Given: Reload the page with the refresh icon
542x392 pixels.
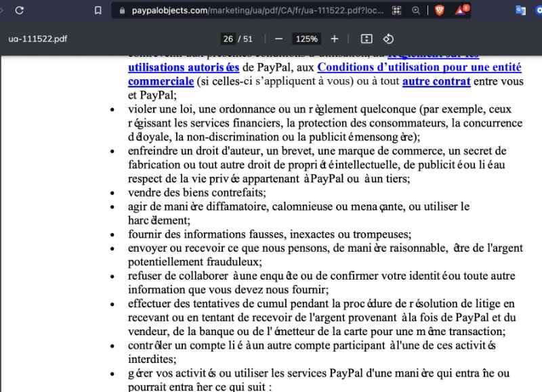Looking at the screenshot, I should pos(20,10).
